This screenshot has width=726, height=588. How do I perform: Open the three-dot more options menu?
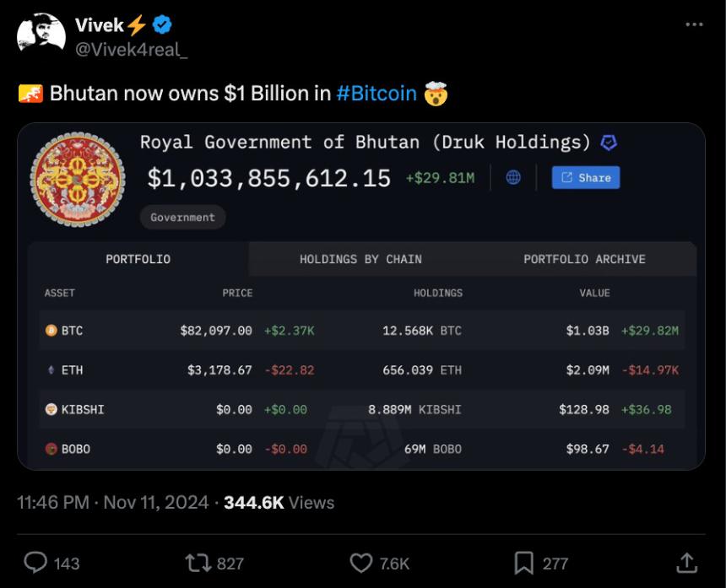click(x=694, y=25)
